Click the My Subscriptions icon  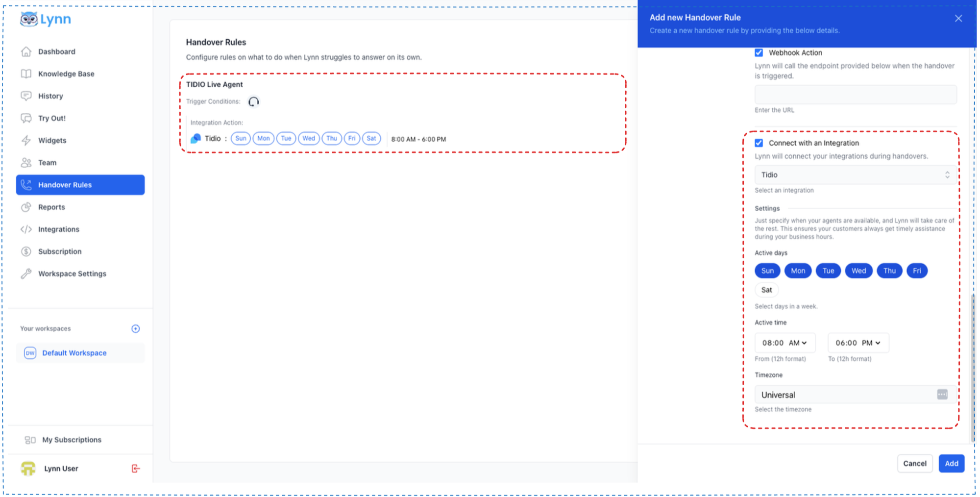click(30, 440)
